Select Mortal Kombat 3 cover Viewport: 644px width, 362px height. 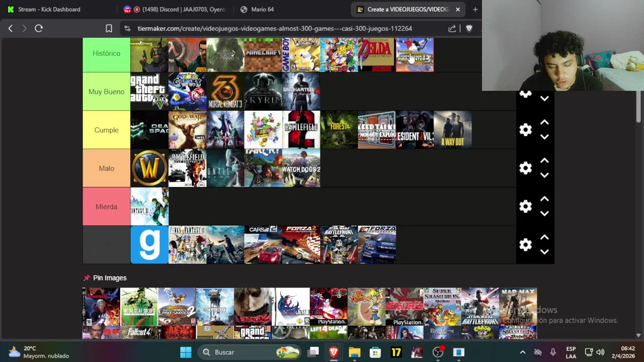[x=225, y=92]
